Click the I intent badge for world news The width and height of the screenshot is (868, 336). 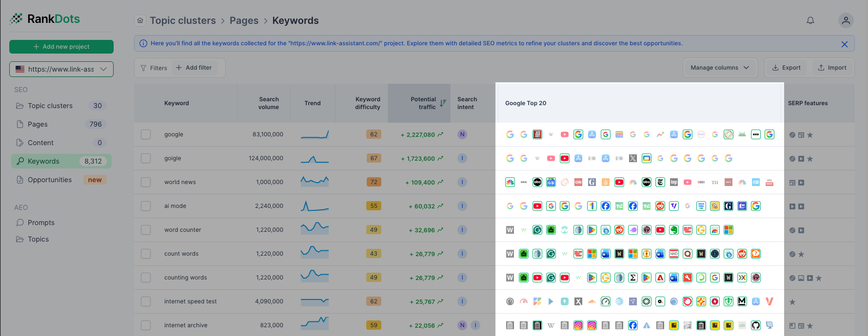pyautogui.click(x=462, y=182)
